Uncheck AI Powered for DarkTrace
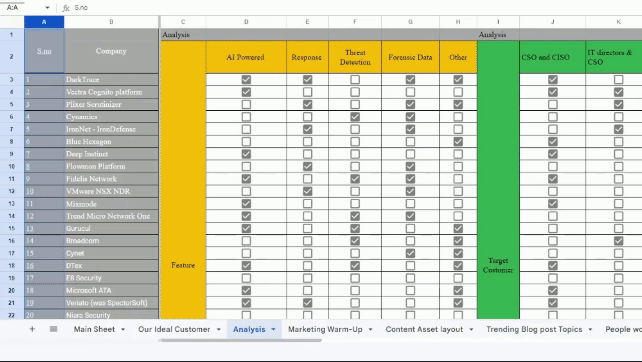 (246, 79)
